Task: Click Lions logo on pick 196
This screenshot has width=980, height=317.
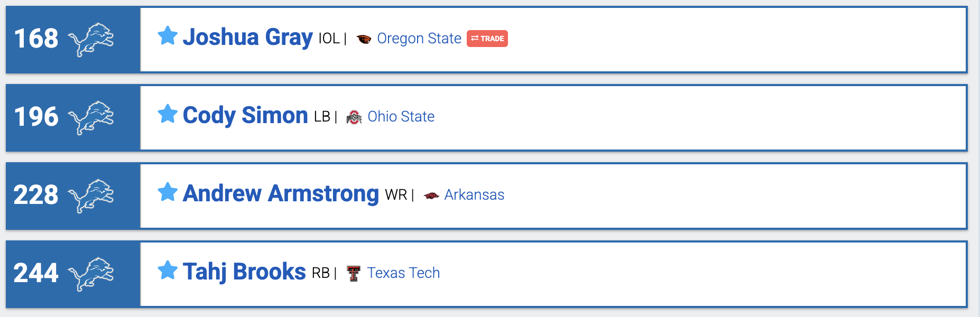Action: (x=91, y=117)
